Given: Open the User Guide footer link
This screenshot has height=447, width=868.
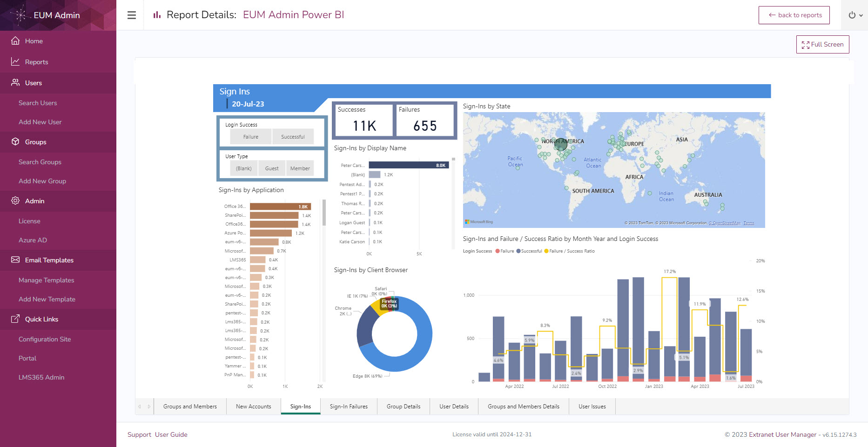Looking at the screenshot, I should [x=171, y=434].
